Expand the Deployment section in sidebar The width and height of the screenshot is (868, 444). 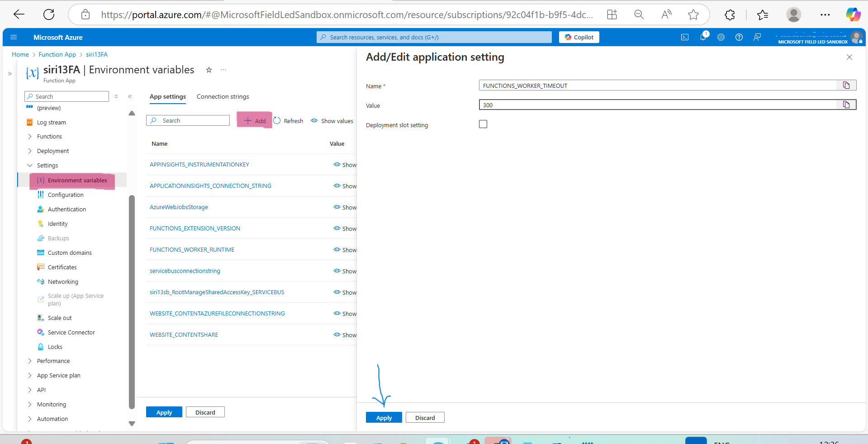[x=30, y=151]
